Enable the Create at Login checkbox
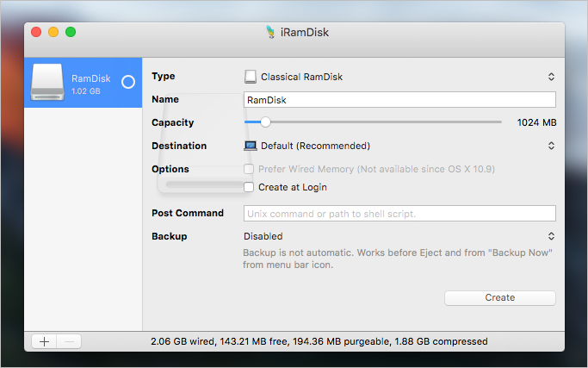Screen dimensions: 588x368 pos(249,187)
